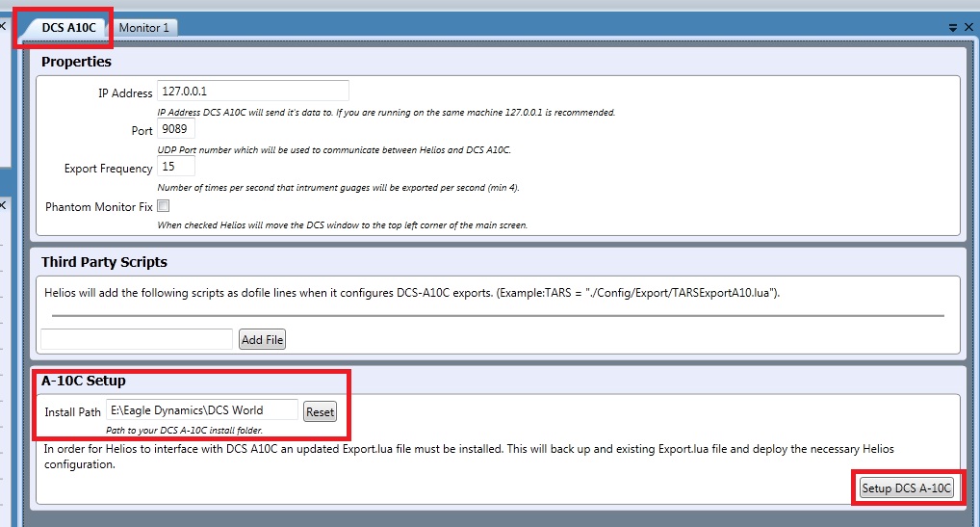Reset the install path
The image size is (980, 527).
320,412
